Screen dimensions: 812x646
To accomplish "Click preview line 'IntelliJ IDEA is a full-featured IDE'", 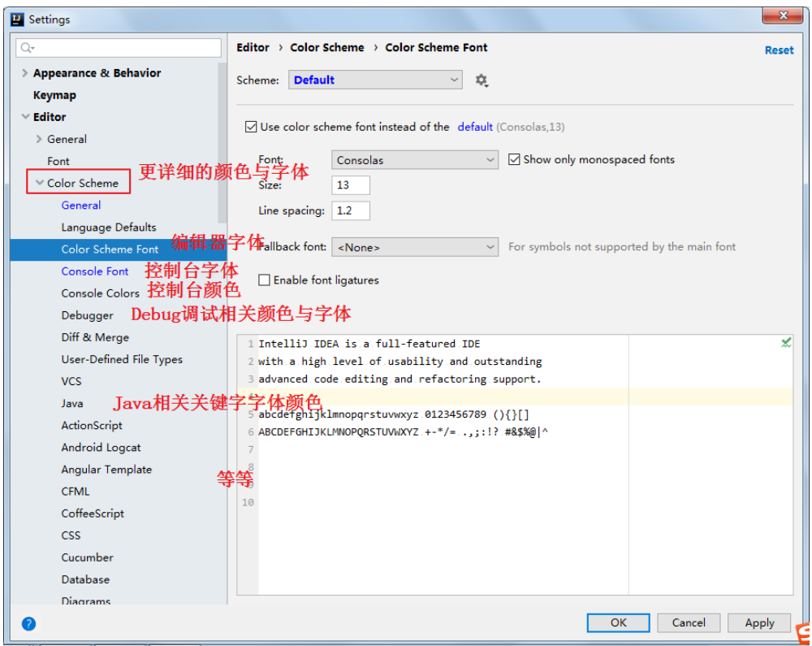I will tap(369, 344).
